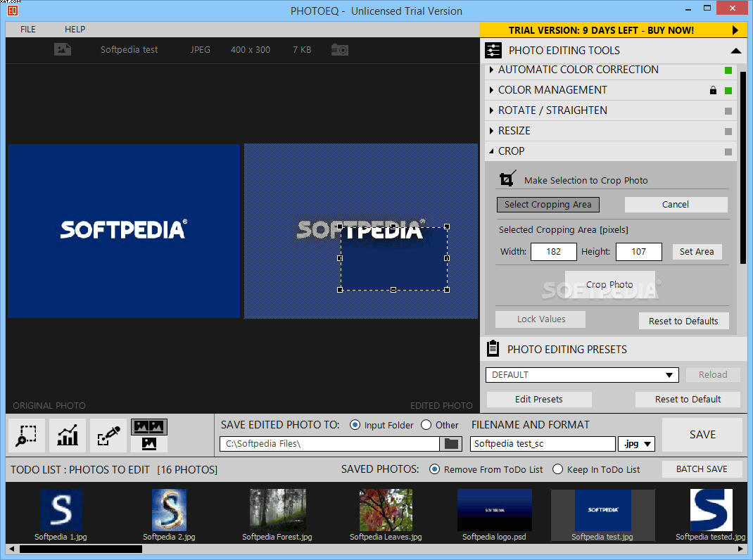
Task: Click the browse folder icon
Action: (451, 444)
